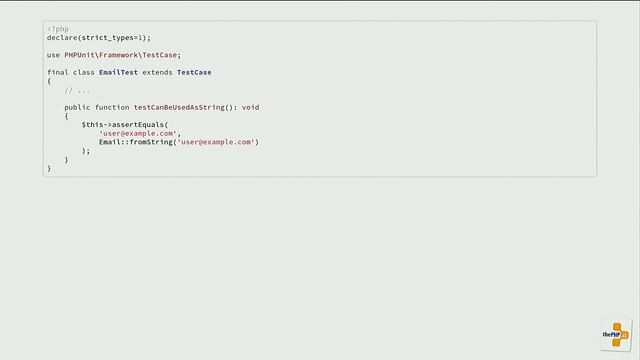The width and height of the screenshot is (640, 360).
Task: Click the '// ...' comment line
Action: pos(77,90)
